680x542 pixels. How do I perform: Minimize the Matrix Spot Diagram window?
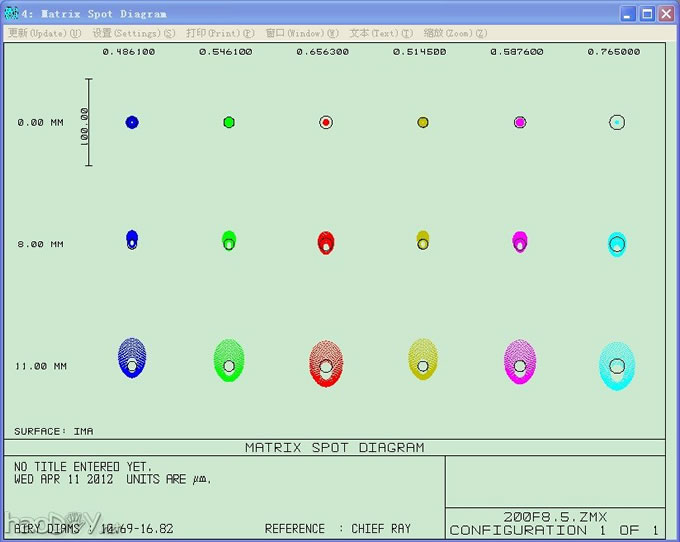point(628,14)
